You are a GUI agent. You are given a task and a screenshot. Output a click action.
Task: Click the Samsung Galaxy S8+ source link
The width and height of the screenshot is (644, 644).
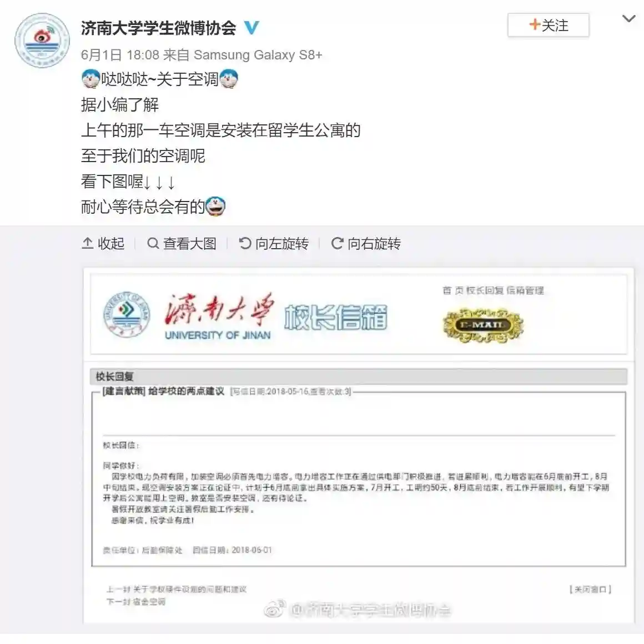[258, 54]
